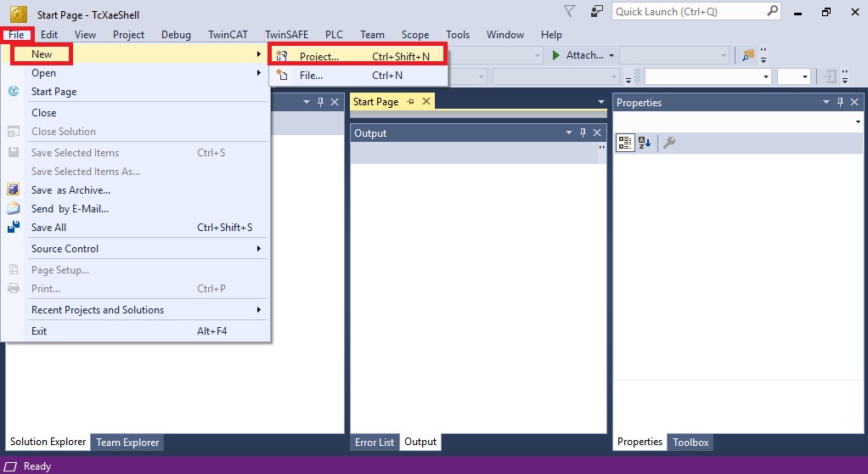Click the Quick Launch magnifier icon
The width and height of the screenshot is (868, 474).
(x=772, y=11)
